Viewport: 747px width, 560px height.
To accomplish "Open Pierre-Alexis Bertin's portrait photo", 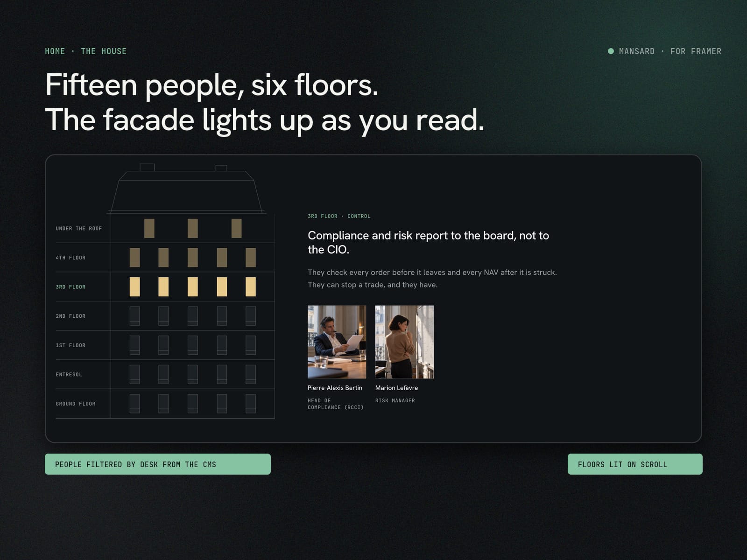I will coord(337,342).
